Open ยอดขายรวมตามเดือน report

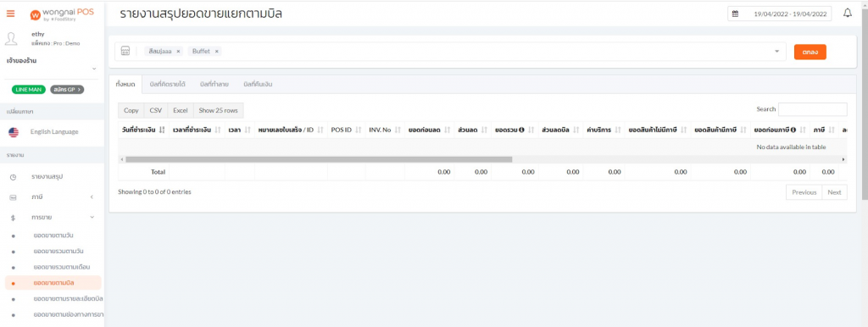click(x=61, y=267)
